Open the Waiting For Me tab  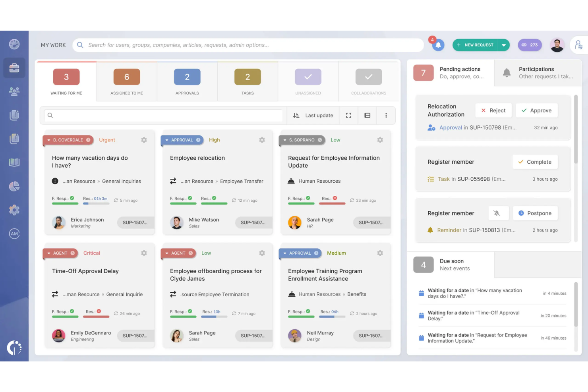[x=66, y=81]
